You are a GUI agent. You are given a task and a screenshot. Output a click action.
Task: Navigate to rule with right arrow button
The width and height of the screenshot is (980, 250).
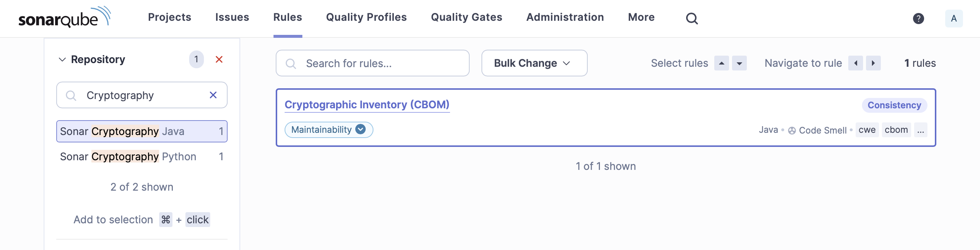coord(873,63)
